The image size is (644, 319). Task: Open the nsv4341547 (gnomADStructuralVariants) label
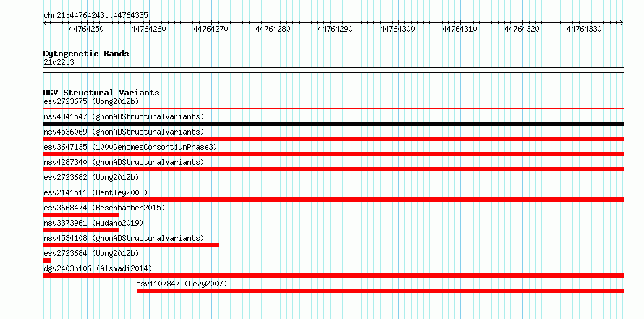click(124, 116)
